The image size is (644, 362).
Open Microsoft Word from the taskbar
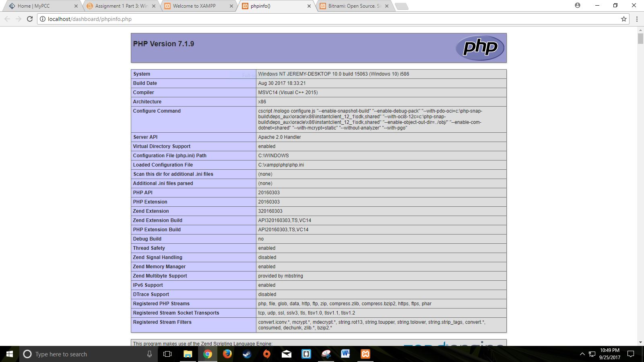click(x=345, y=354)
